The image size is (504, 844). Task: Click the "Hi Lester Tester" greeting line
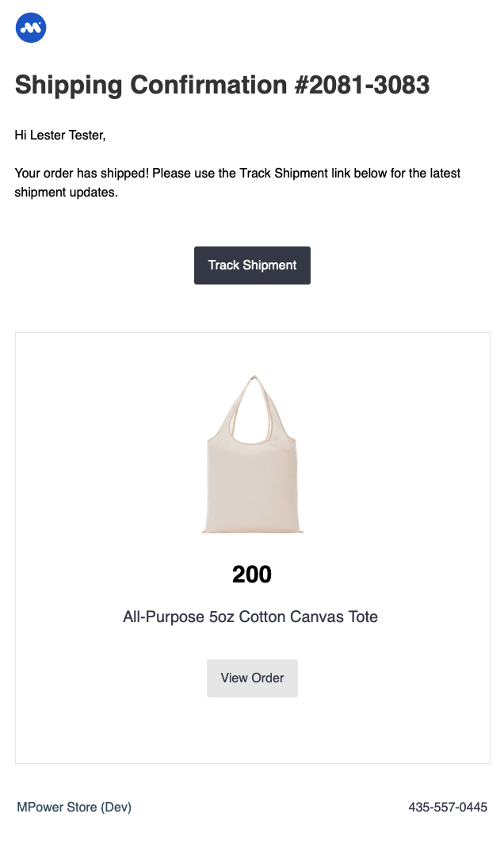click(x=60, y=136)
